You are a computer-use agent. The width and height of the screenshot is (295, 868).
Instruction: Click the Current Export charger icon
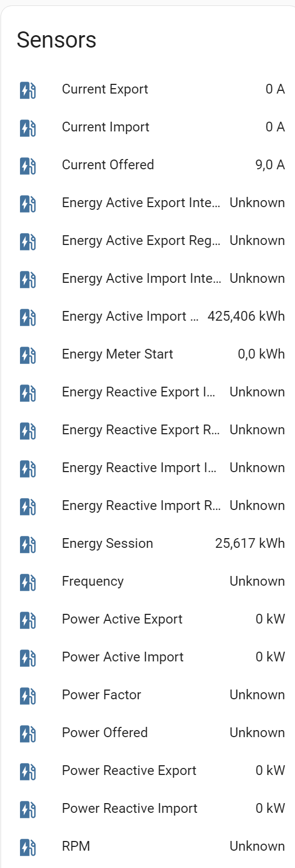(x=28, y=89)
